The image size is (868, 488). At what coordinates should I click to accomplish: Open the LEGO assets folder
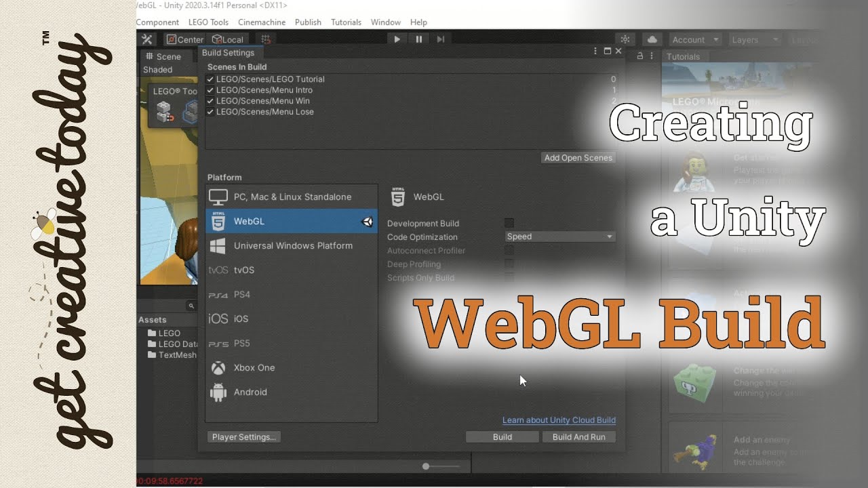click(163, 333)
